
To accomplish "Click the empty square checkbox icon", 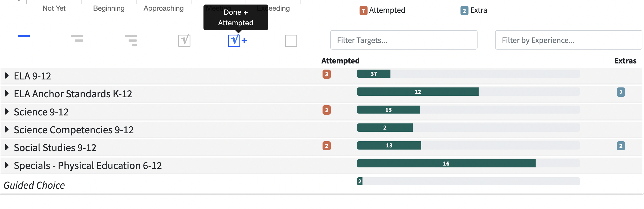I will click(291, 41).
